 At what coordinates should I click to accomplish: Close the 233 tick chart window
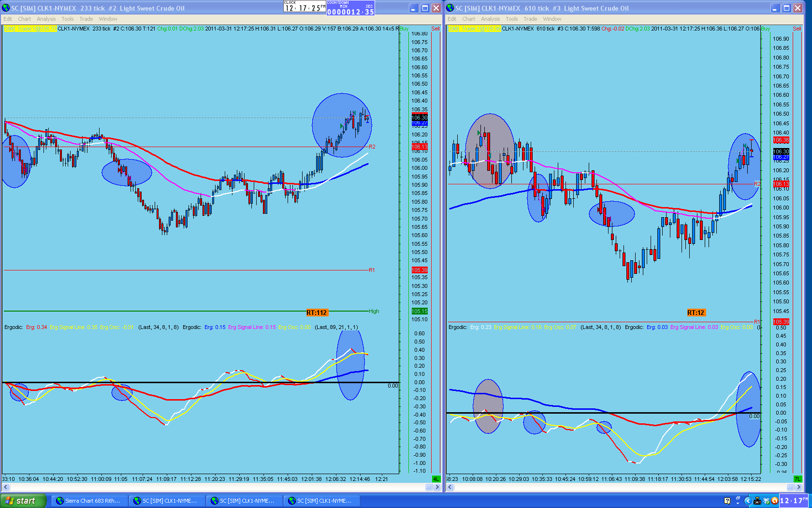click(436, 8)
